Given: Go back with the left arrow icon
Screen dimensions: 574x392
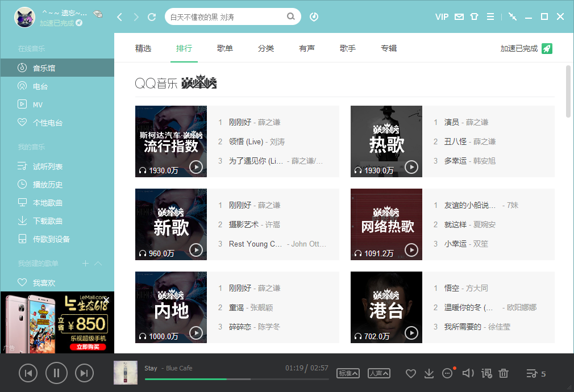Looking at the screenshot, I should click(119, 17).
